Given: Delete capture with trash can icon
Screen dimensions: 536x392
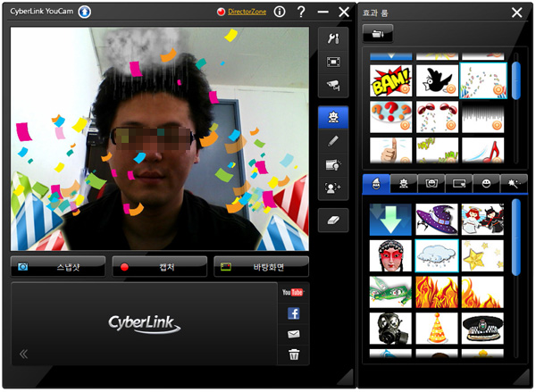Looking at the screenshot, I should [294, 354].
